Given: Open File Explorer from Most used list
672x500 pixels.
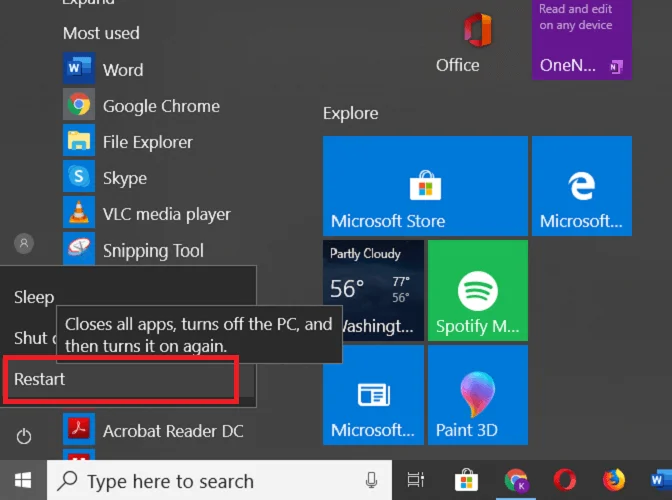Looking at the screenshot, I should click(128, 141).
